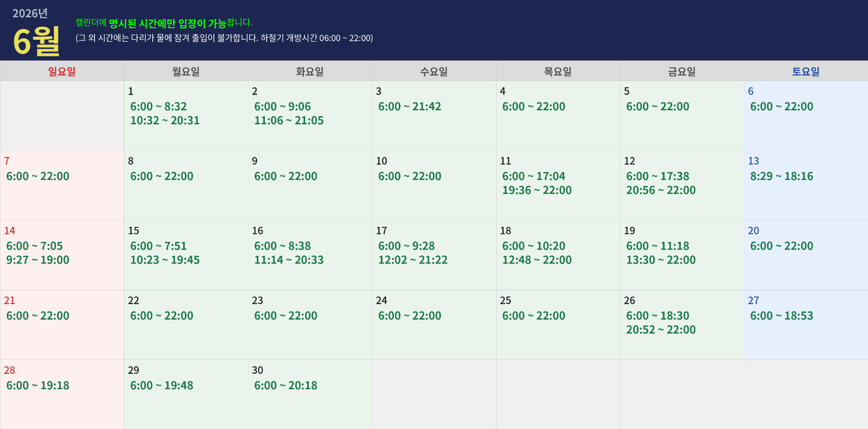Click the large 6월 month title
Image resolution: width=868 pixels, height=429 pixels.
click(37, 41)
